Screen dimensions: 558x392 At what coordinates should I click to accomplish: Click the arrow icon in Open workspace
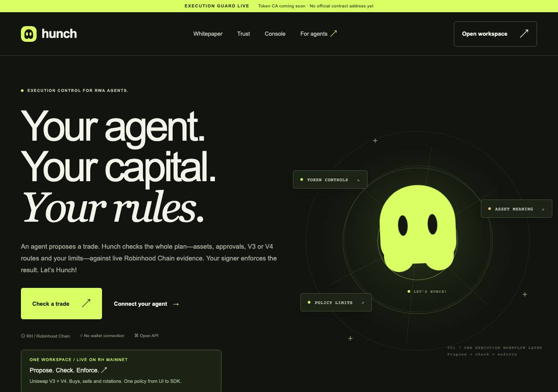(524, 34)
